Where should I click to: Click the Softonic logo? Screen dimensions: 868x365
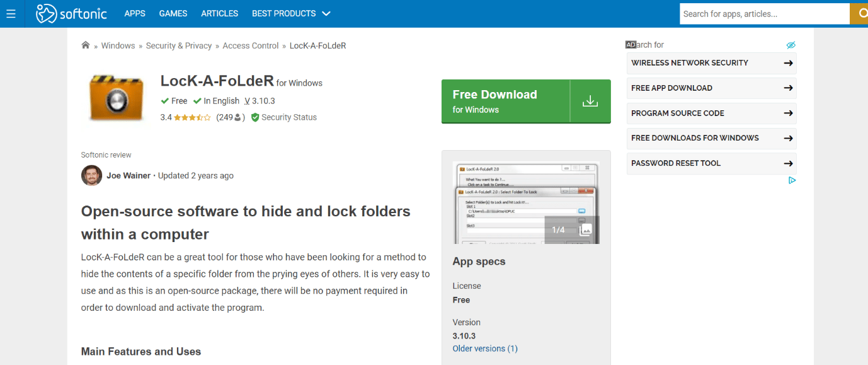point(71,13)
